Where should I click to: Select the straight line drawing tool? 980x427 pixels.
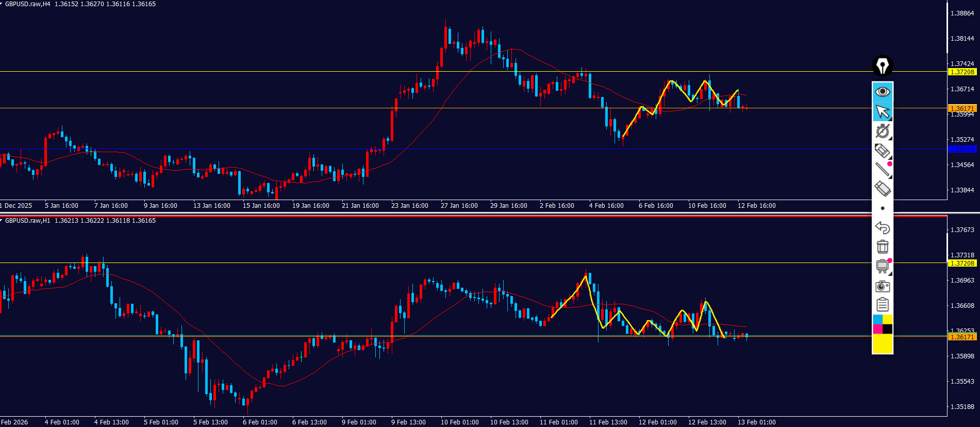(x=883, y=169)
